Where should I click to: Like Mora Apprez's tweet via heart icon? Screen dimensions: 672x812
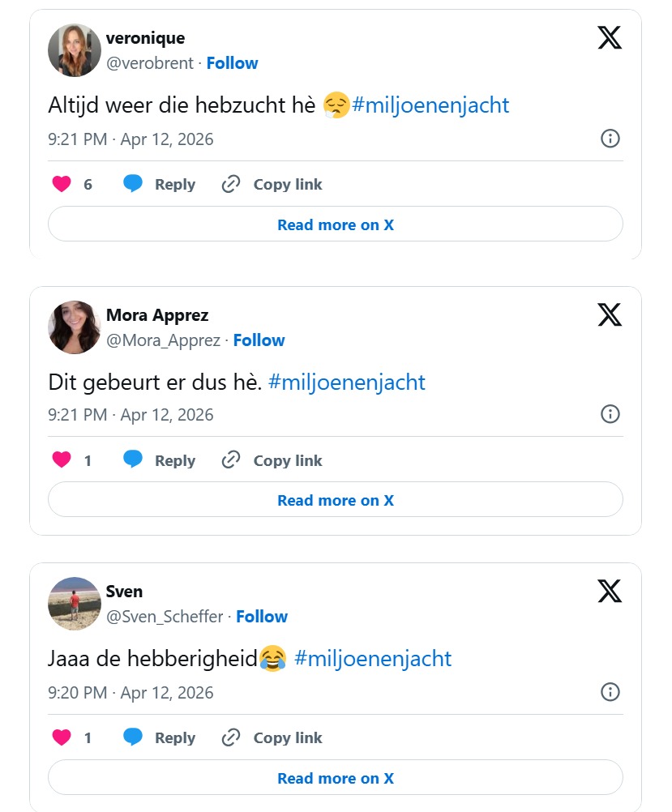point(62,460)
